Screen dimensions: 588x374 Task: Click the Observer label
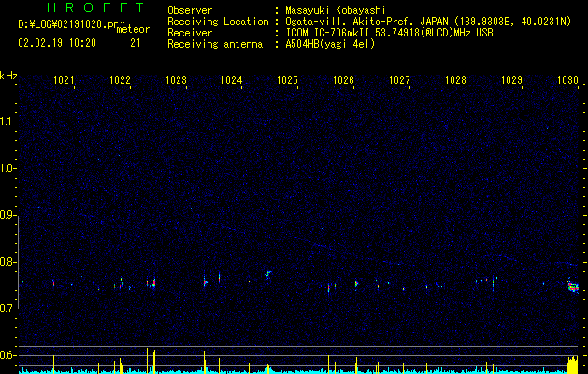[190, 10]
